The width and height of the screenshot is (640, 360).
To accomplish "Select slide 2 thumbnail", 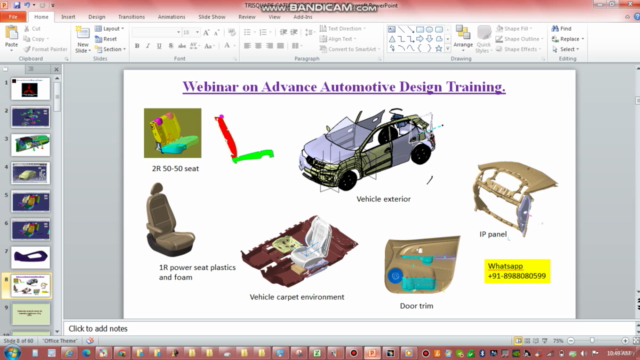I will coord(31,117).
